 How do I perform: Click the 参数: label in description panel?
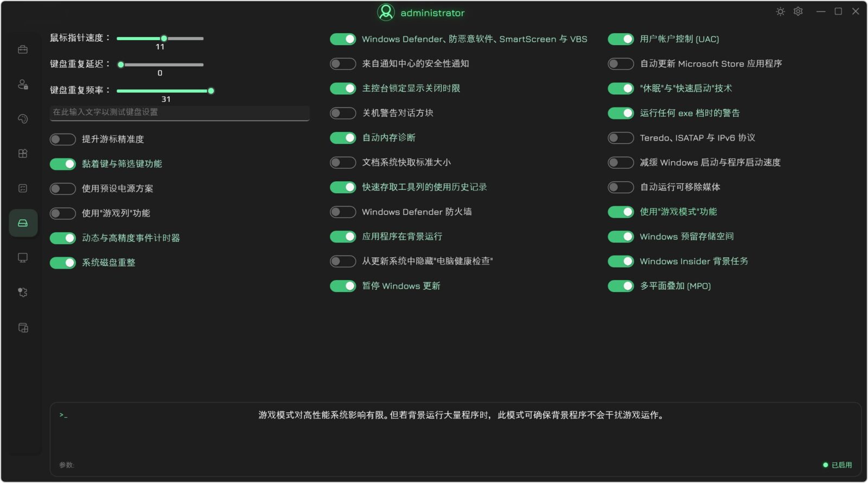click(67, 465)
